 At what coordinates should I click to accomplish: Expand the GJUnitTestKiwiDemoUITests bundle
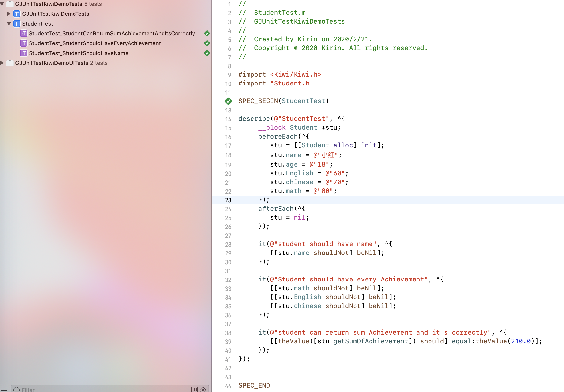coord(2,63)
